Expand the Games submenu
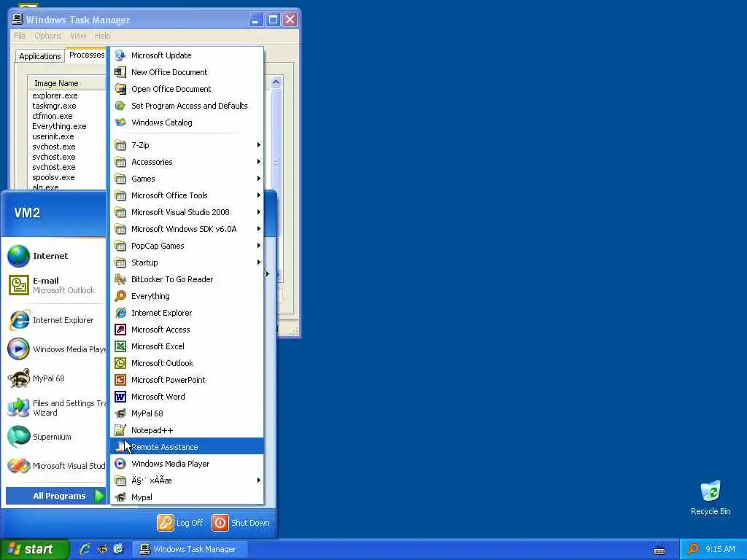This screenshot has height=560, width=747. point(187,179)
